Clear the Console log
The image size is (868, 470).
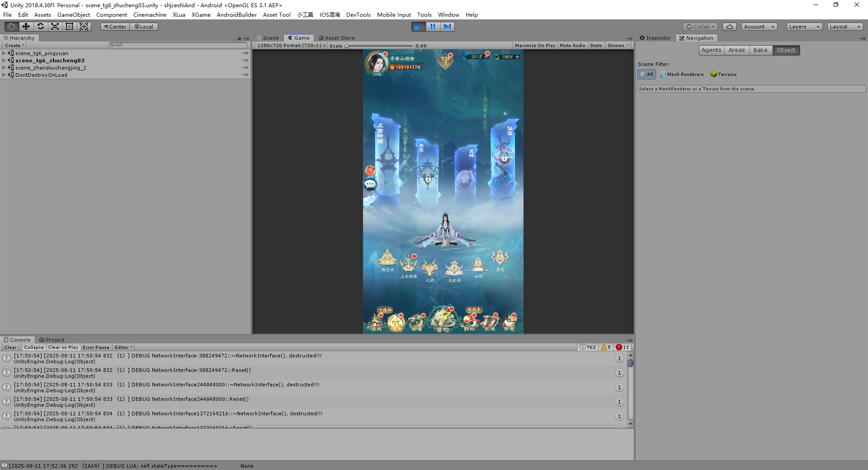coord(10,348)
